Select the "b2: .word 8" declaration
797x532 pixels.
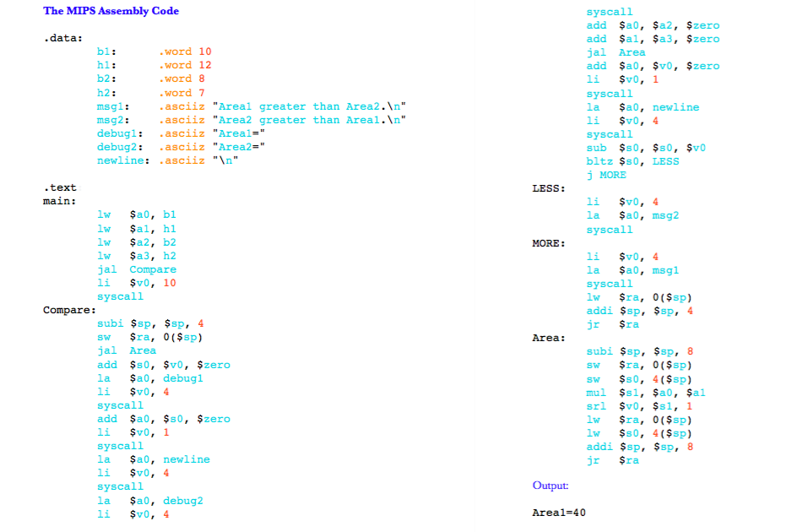point(151,79)
